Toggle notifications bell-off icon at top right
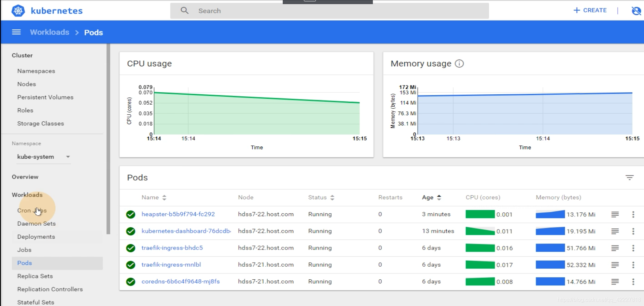 [x=636, y=11]
